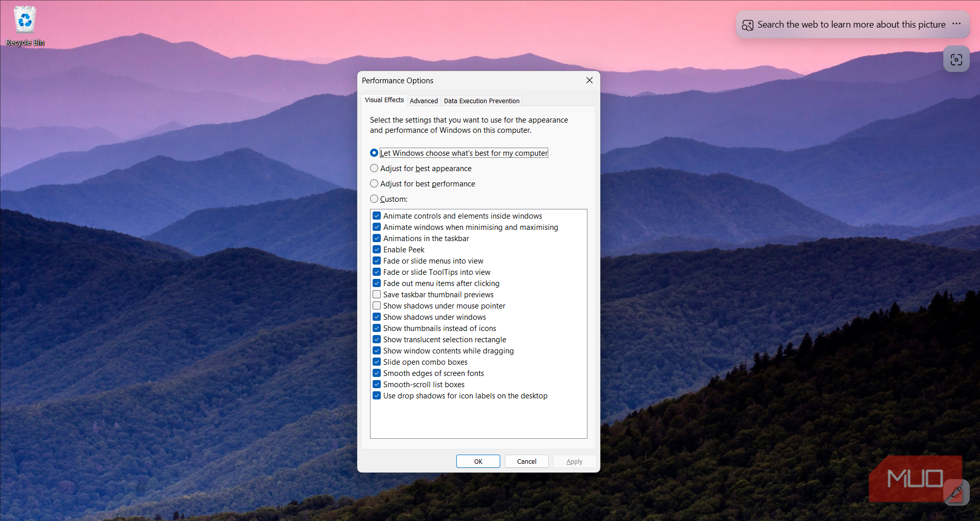Click the 'Select the settings' description text
980x521 pixels.
coord(469,125)
